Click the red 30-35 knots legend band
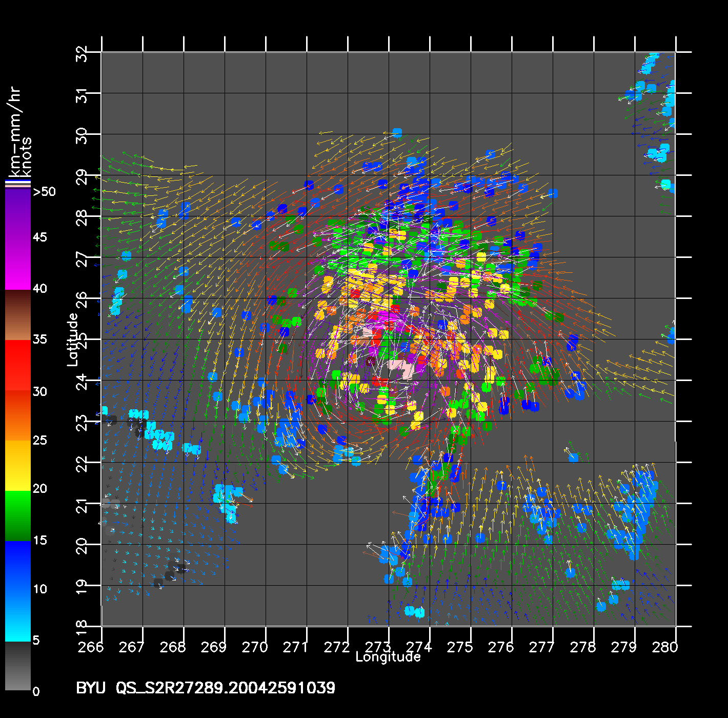Viewport: 728px width, 718px height. 18,365
